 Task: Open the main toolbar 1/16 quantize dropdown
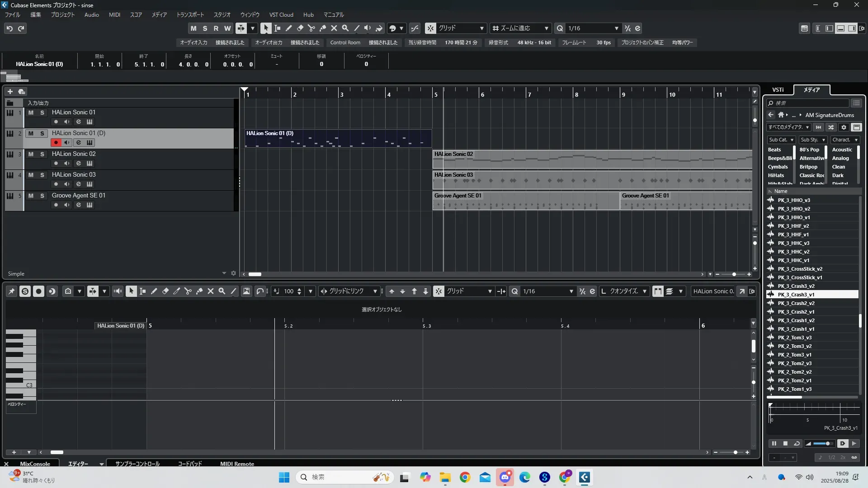coord(616,28)
